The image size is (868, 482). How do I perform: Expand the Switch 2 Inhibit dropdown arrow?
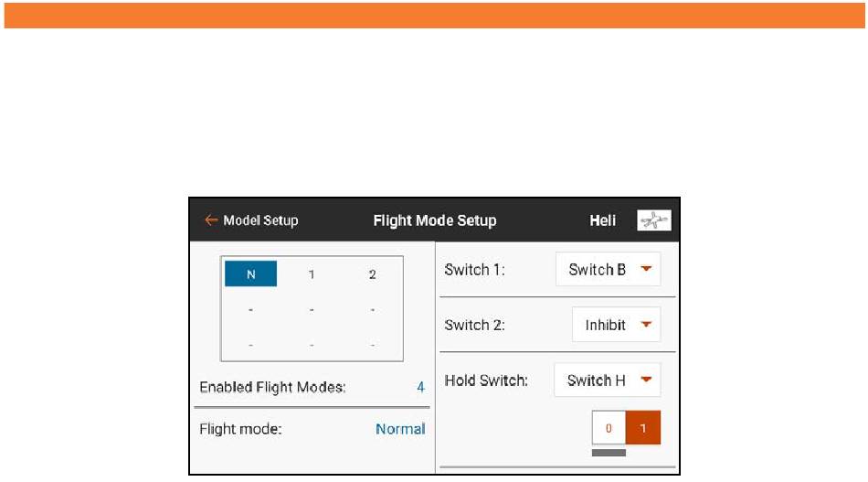pyautogui.click(x=646, y=324)
